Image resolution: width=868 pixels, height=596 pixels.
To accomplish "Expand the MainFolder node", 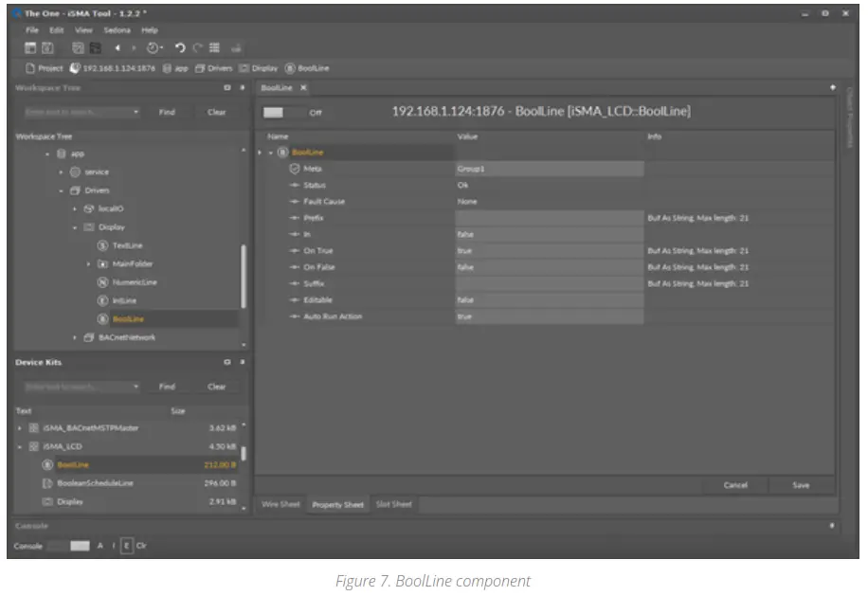I will click(x=88, y=264).
